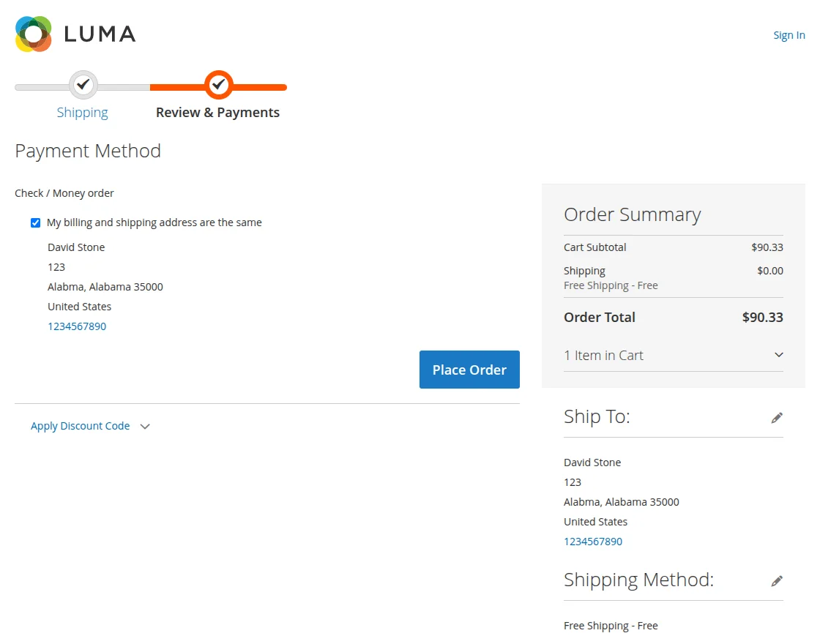Image resolution: width=820 pixels, height=644 pixels.
Task: Expand the 1 Item in Cart summary
Action: [x=603, y=355]
